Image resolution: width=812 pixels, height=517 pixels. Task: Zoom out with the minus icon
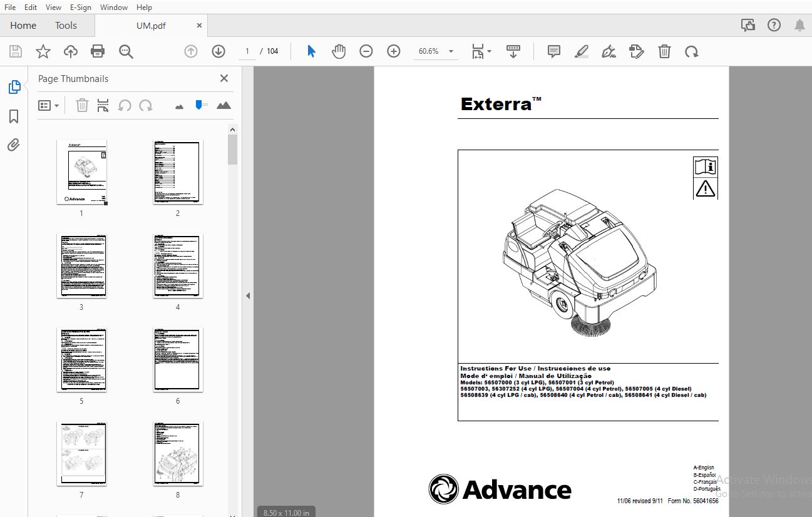366,51
